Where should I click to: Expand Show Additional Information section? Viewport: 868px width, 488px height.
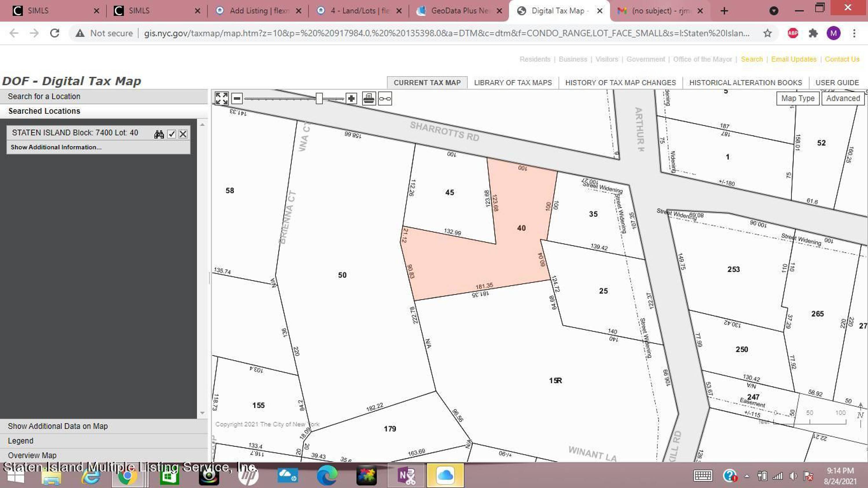pos(56,147)
